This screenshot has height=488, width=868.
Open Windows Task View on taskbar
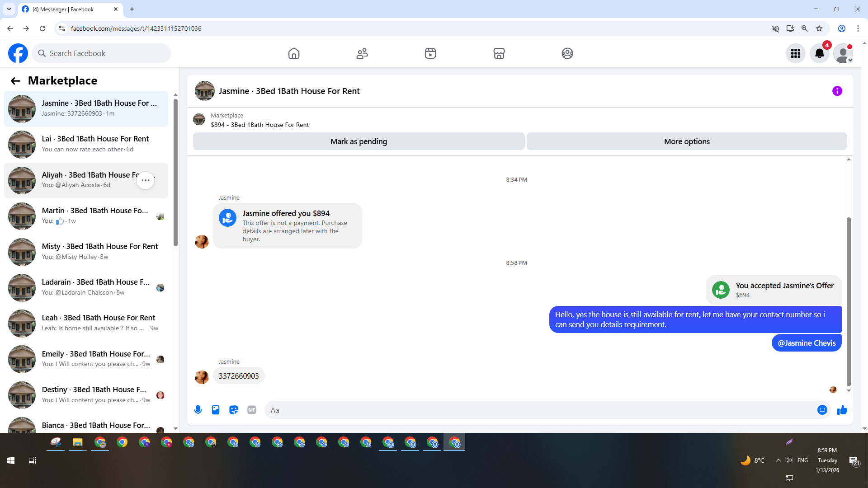pyautogui.click(x=32, y=460)
